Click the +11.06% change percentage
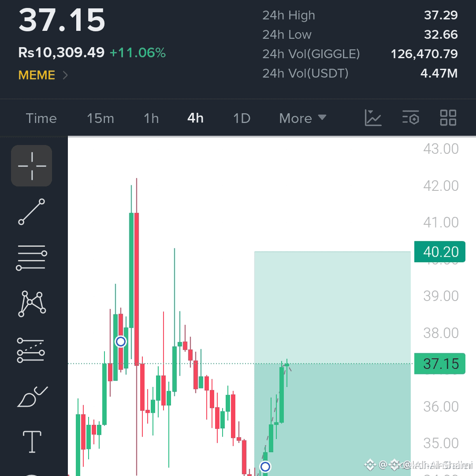Screen dimensions: 476x476 [138, 53]
